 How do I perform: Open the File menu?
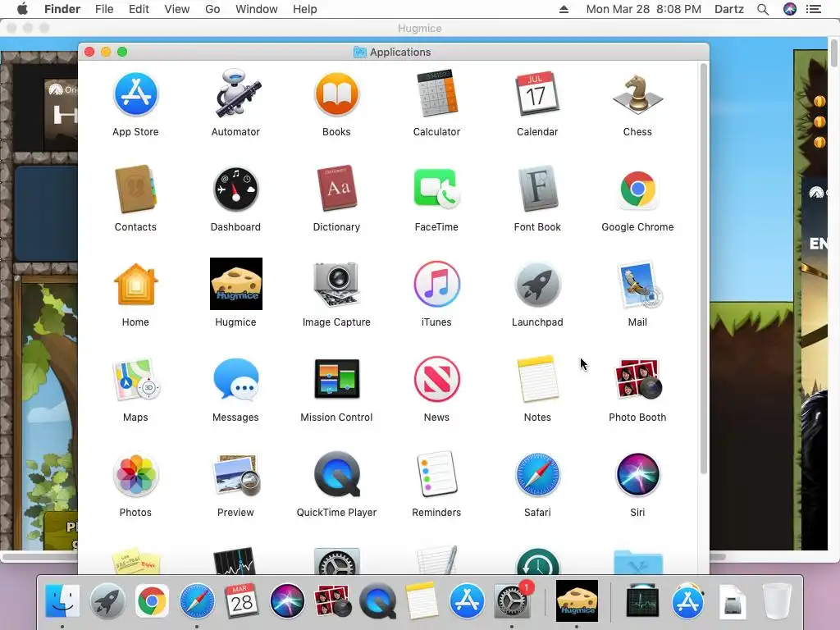tap(104, 9)
